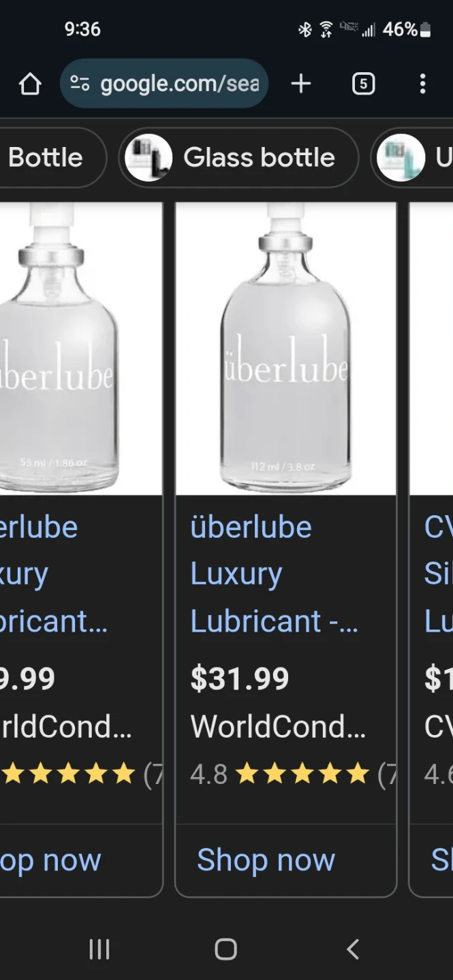
Task: Open Chrome three-dot overflow menu
Action: 422,84
